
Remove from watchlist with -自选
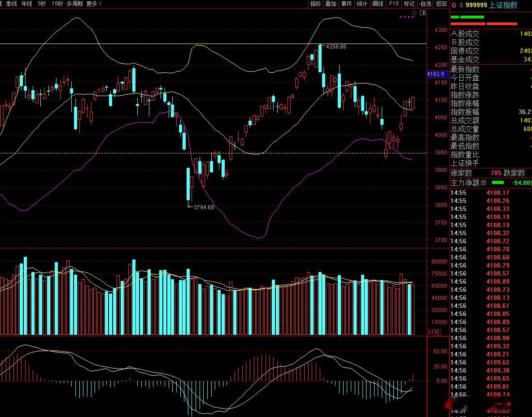pos(425,4)
